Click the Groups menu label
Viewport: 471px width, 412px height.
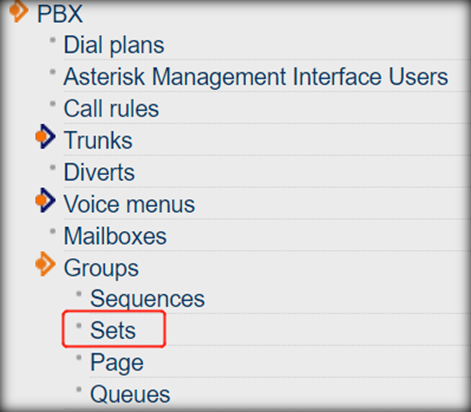point(101,269)
